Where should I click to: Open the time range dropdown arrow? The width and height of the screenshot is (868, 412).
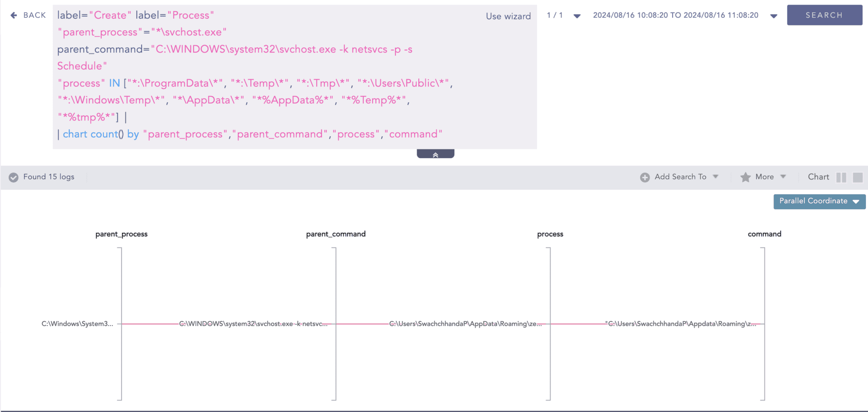[x=773, y=16]
